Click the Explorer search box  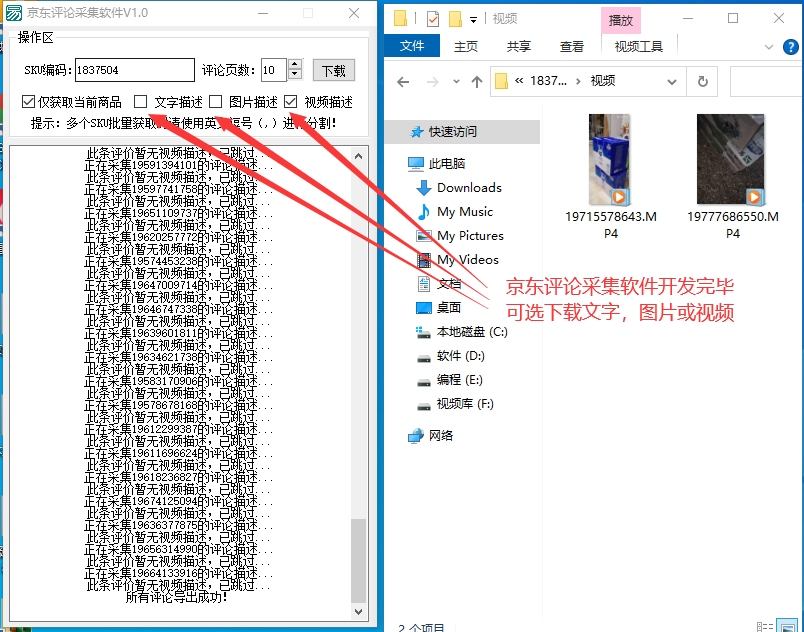click(767, 81)
